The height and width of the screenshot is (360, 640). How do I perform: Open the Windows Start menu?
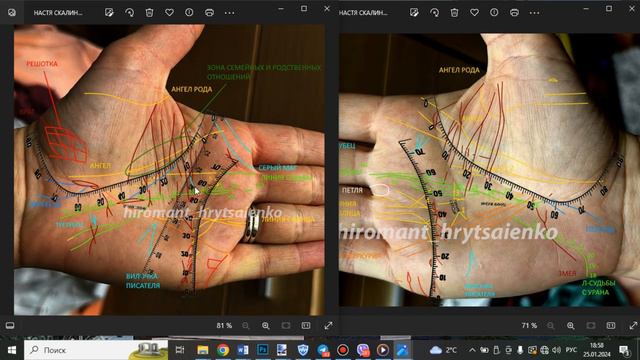pyautogui.click(x=12, y=350)
